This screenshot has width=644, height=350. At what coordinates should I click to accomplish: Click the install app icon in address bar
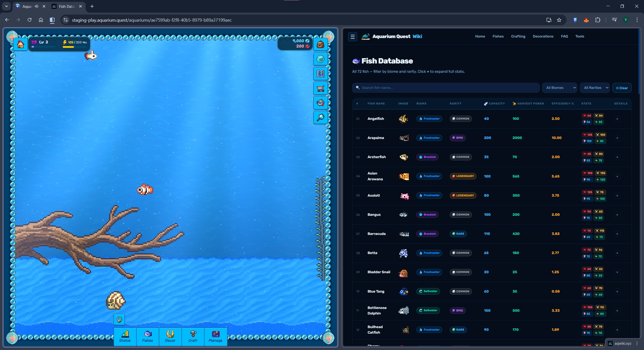click(x=549, y=20)
